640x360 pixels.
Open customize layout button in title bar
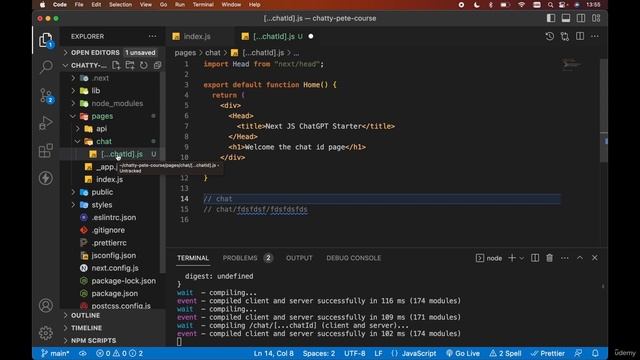[x=596, y=18]
